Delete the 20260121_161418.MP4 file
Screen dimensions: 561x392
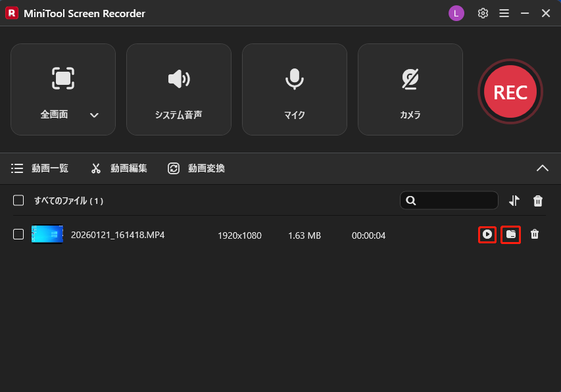(x=535, y=235)
